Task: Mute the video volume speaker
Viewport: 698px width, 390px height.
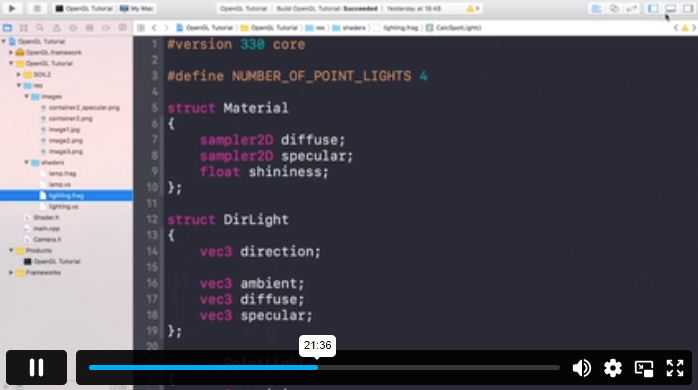Action: [581, 368]
